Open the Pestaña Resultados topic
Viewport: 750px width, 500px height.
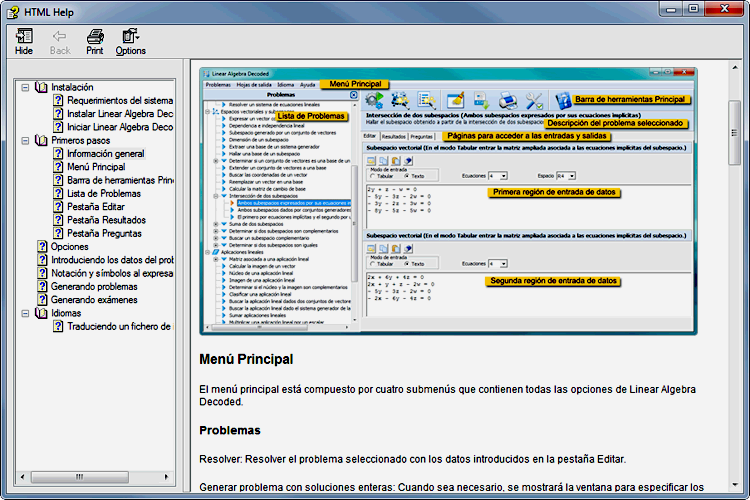[x=106, y=220]
